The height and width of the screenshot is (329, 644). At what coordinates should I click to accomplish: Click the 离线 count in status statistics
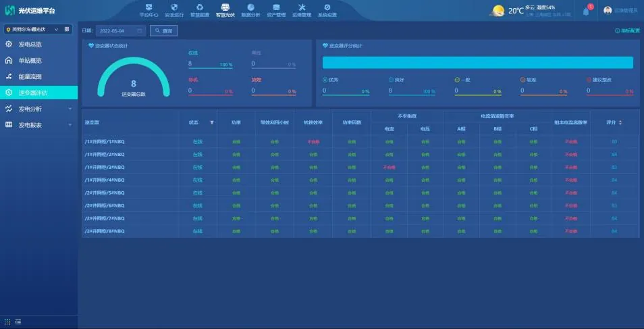(x=253, y=64)
